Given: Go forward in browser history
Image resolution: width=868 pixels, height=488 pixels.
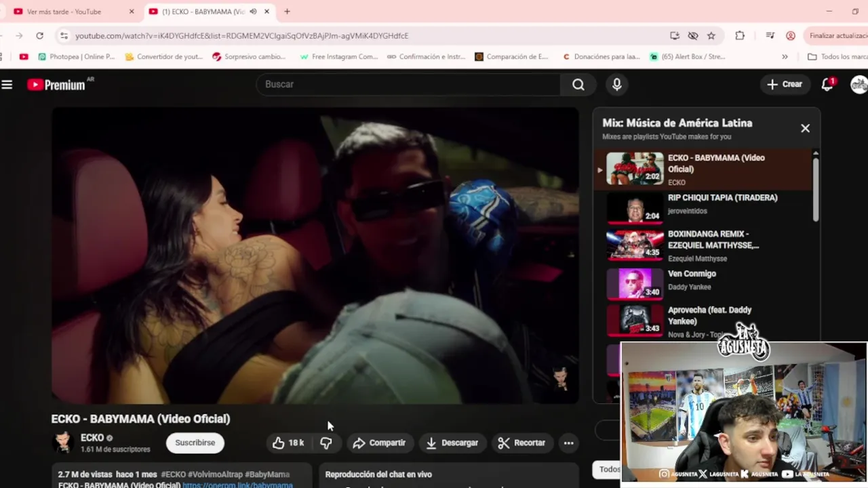Looking at the screenshot, I should tap(18, 36).
